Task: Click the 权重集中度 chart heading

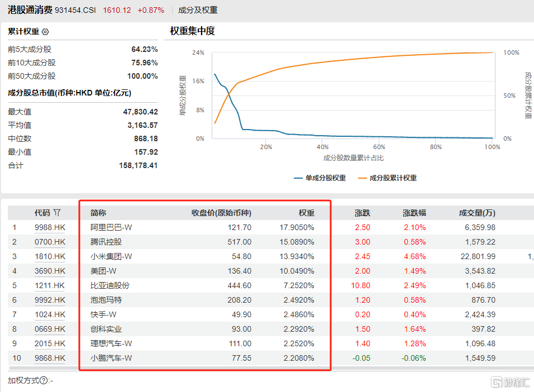Action: tap(192, 31)
